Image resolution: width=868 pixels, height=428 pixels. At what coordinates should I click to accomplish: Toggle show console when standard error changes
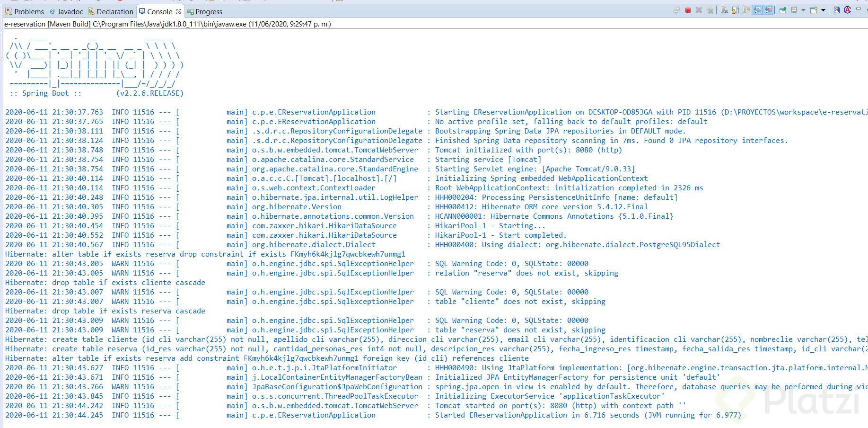coord(768,10)
